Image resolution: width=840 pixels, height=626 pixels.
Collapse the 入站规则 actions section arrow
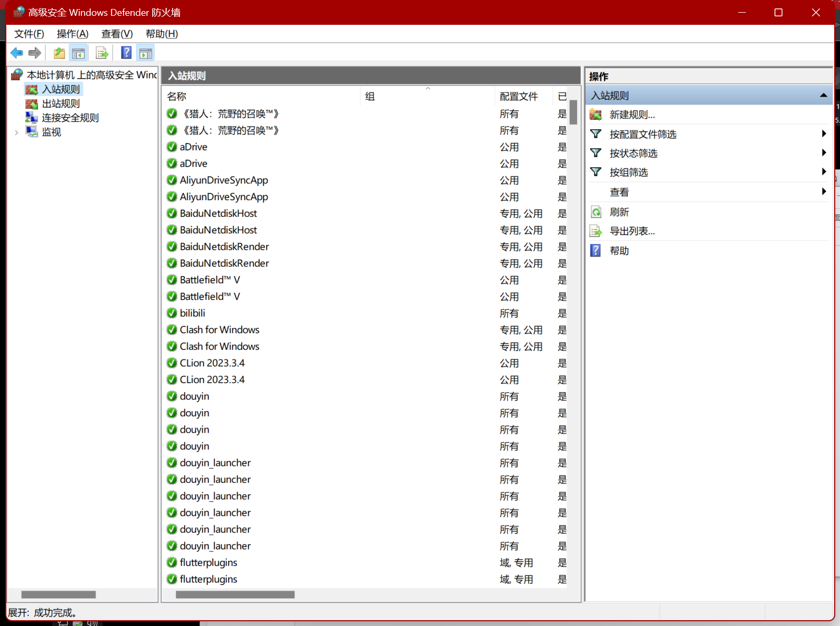pos(823,95)
